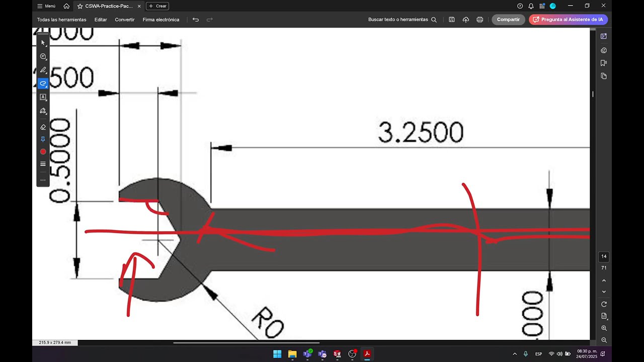Switch to the CSWA-Practice-Pac tab
Screen dimensions: 644x362
point(109,6)
